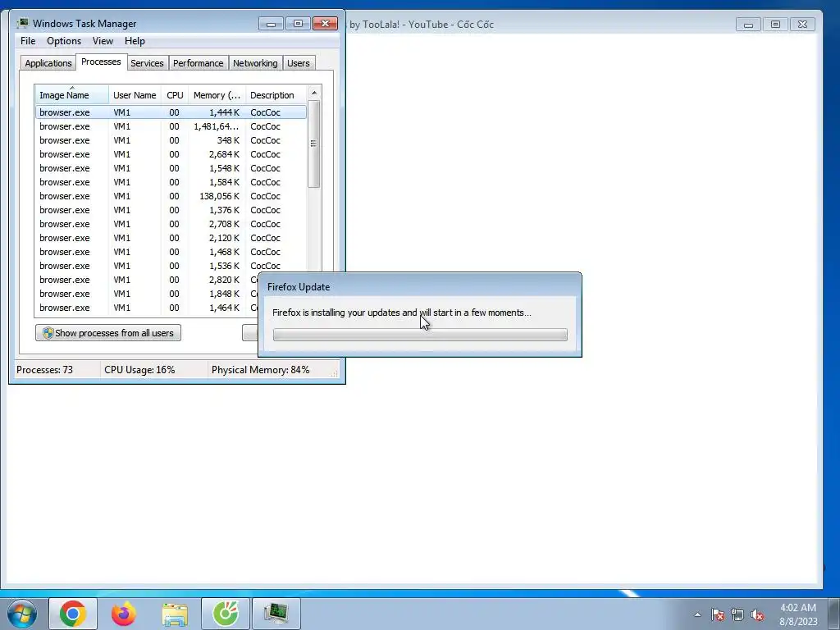The height and width of the screenshot is (630, 840).
Task: Open the View menu
Action: [x=103, y=41]
